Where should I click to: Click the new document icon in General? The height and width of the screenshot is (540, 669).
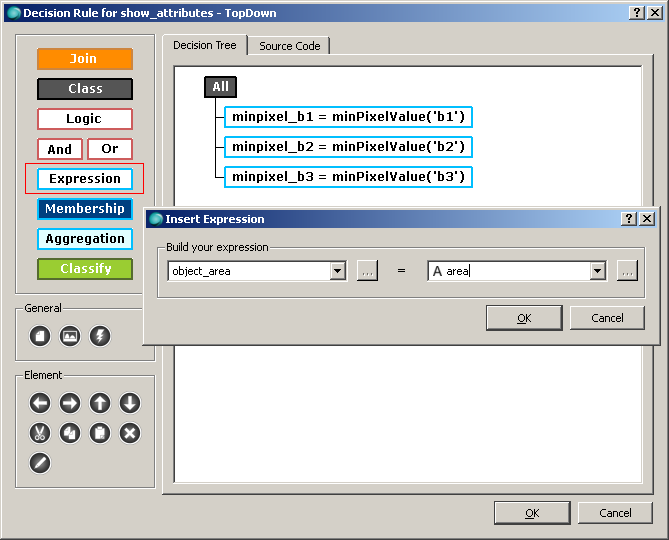(x=40, y=336)
